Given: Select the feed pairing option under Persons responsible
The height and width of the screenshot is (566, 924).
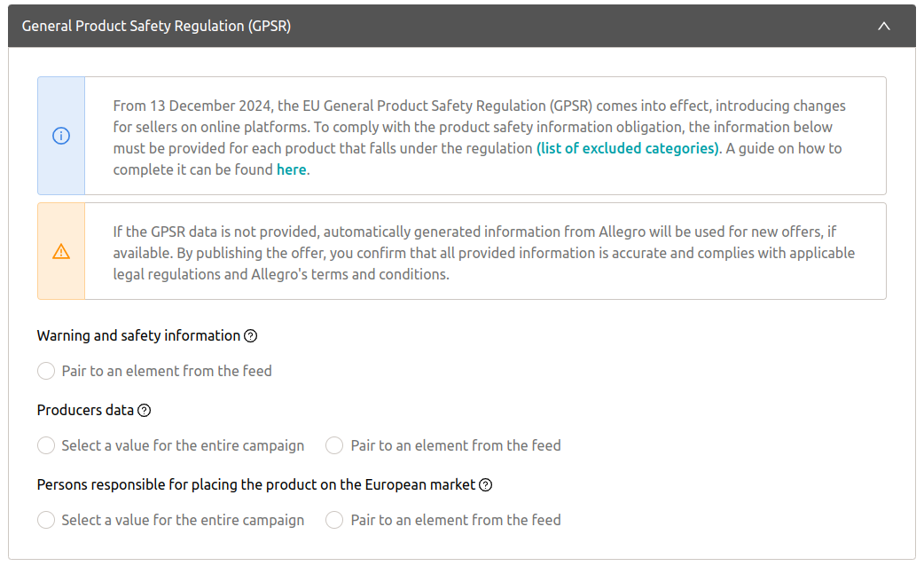Looking at the screenshot, I should (x=334, y=520).
